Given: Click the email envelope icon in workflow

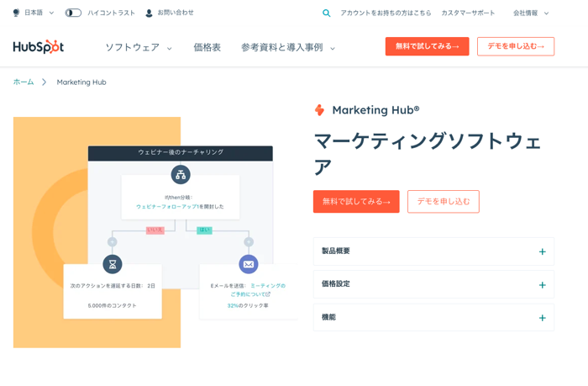Looking at the screenshot, I should click(x=249, y=264).
